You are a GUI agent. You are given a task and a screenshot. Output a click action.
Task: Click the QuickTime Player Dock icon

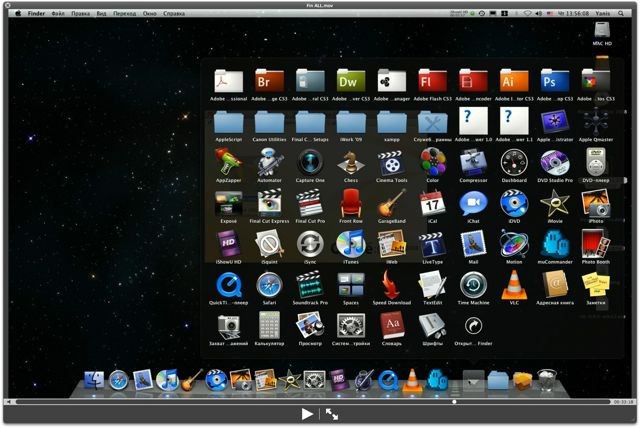pyautogui.click(x=388, y=381)
